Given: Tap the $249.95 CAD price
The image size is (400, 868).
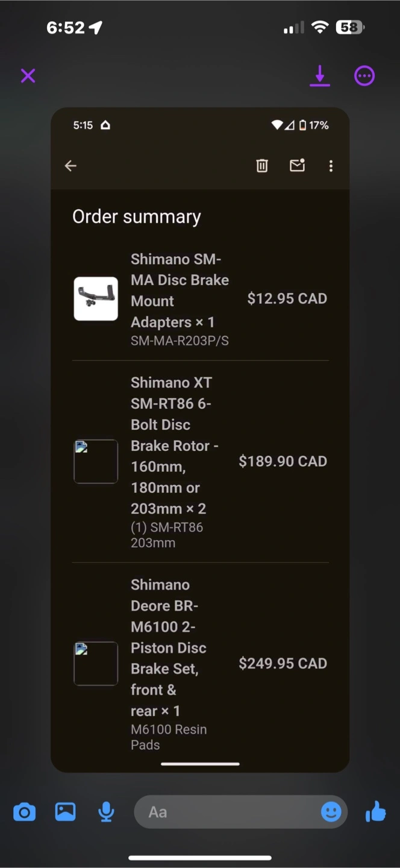Looking at the screenshot, I should pos(283,664).
